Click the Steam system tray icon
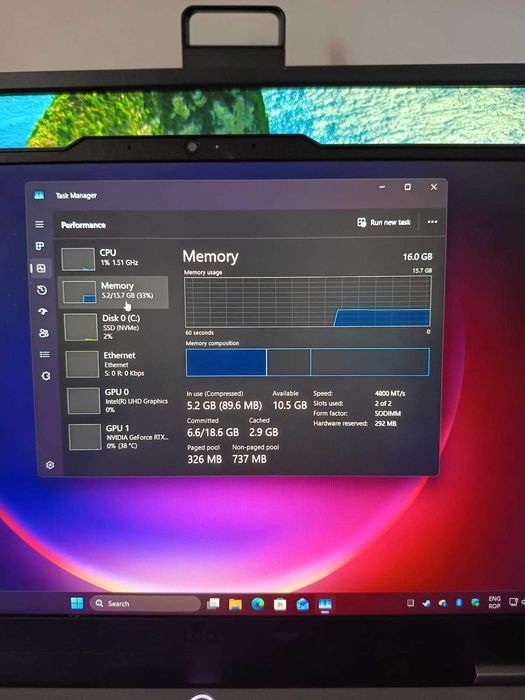The width and height of the screenshot is (525, 700). [426, 603]
